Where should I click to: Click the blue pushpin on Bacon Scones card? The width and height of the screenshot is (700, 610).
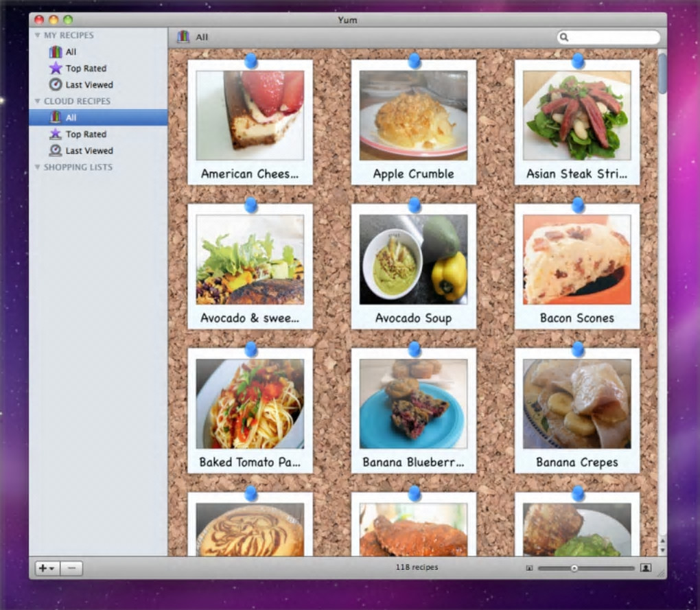coord(578,205)
